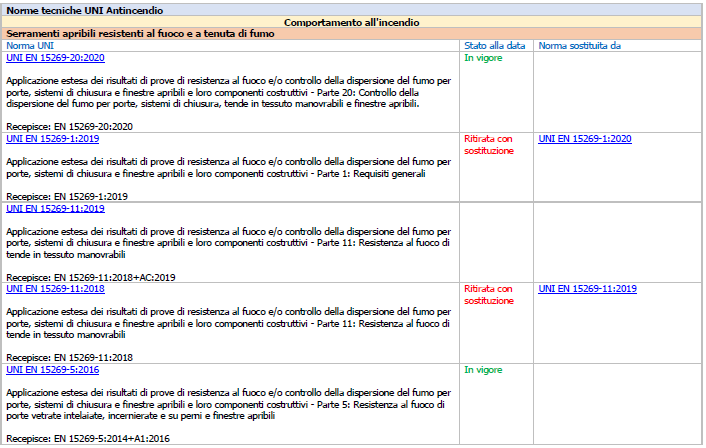Click replacement link UNI EN 15269-1:2020
This screenshot has width=706, height=448.
(585, 139)
